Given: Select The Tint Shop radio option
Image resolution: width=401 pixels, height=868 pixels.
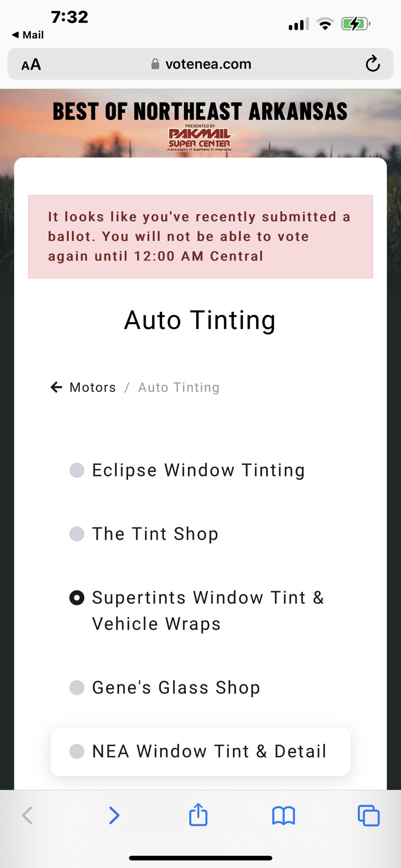Looking at the screenshot, I should pyautogui.click(x=77, y=534).
